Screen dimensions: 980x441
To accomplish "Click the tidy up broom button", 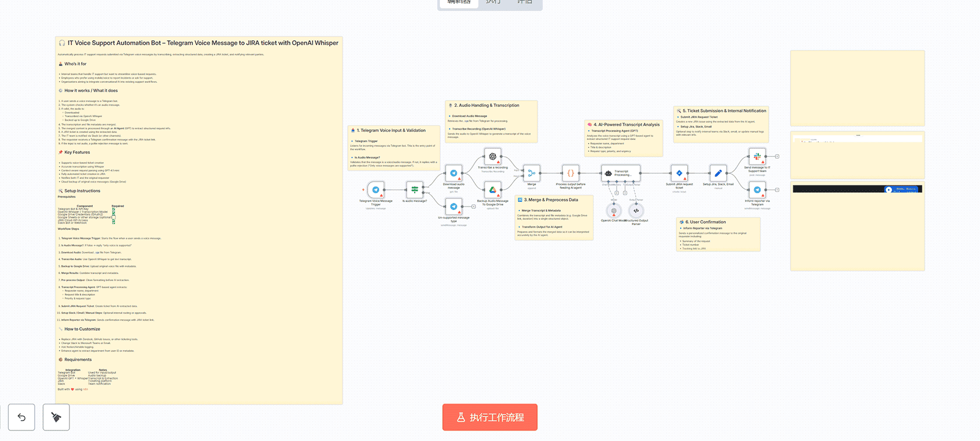I will [56, 418].
